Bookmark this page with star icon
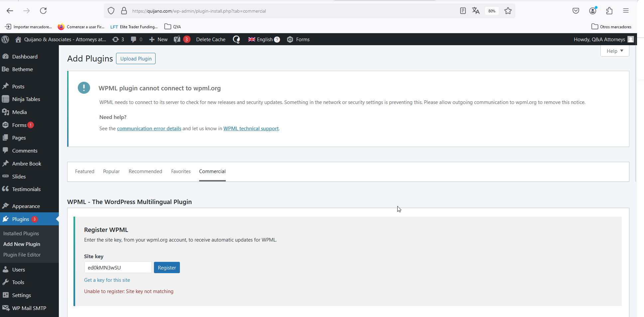The width and height of the screenshot is (644, 317). click(x=508, y=11)
